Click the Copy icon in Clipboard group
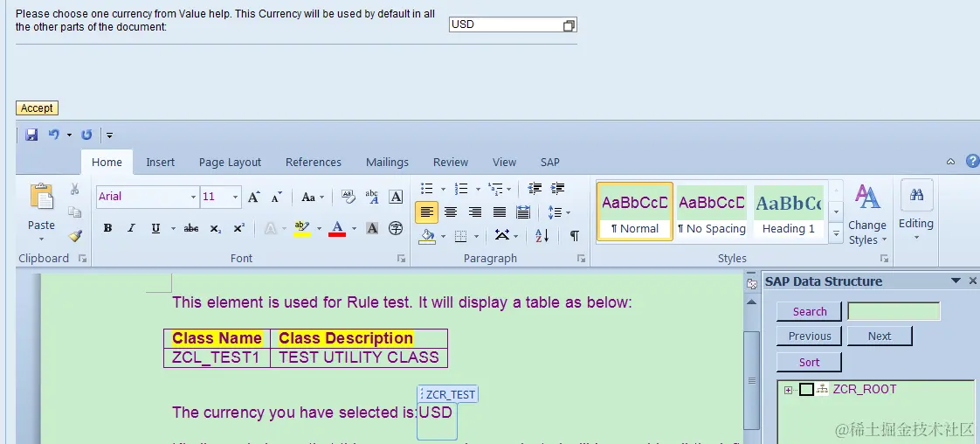 coord(74,212)
